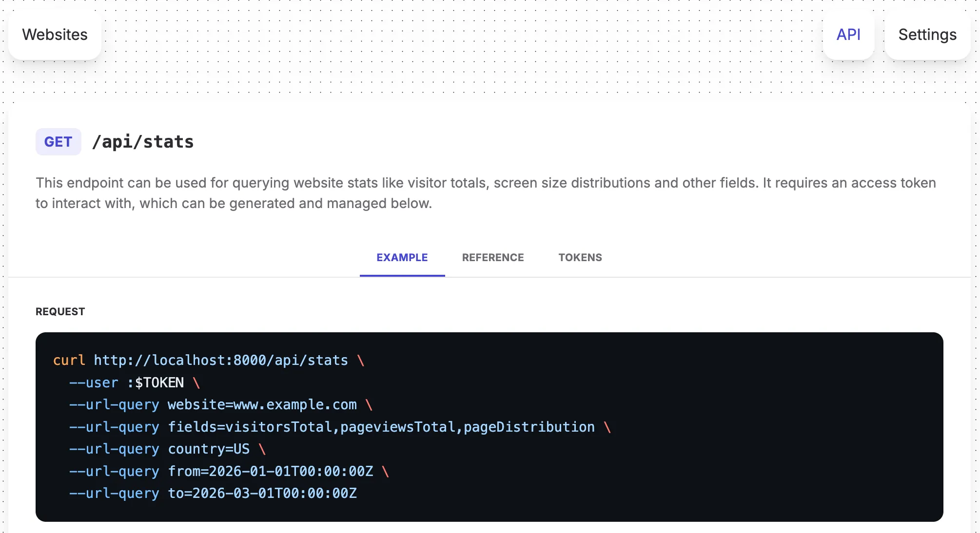Click the country=US query parameter
Screen dimensions: 980x533
(x=209, y=449)
